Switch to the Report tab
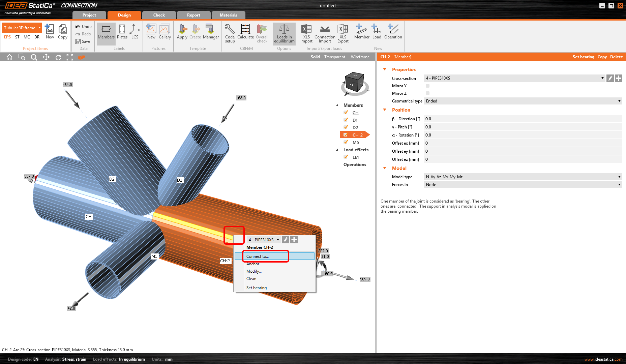 [x=193, y=15]
